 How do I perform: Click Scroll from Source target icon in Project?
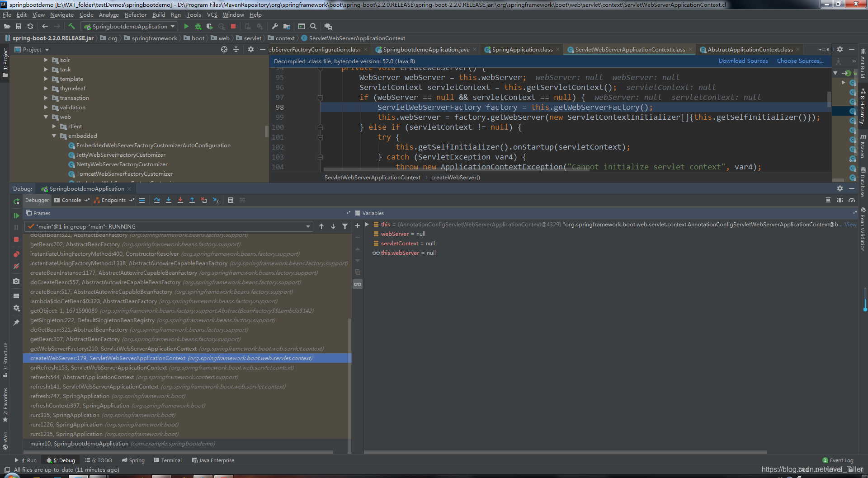click(224, 49)
